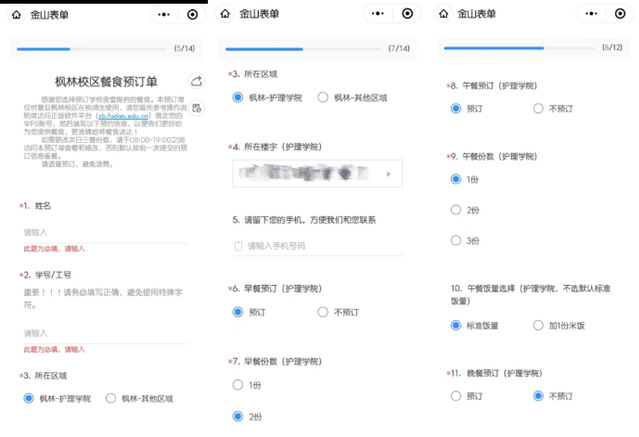The width and height of the screenshot is (639, 437).
Task: Select 不预订 for question 8 午餐预订
Action: [x=538, y=107]
